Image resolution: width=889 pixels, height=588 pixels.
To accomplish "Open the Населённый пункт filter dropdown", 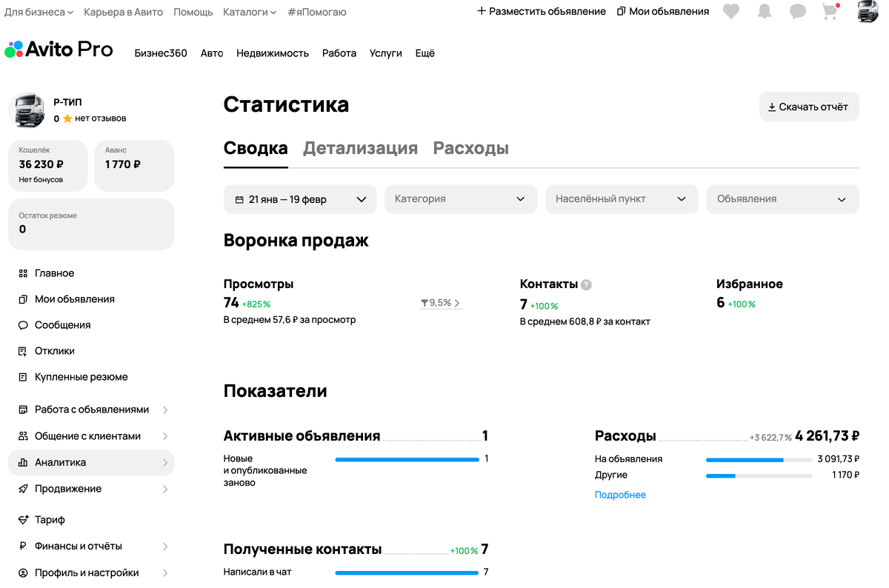I will tap(622, 199).
